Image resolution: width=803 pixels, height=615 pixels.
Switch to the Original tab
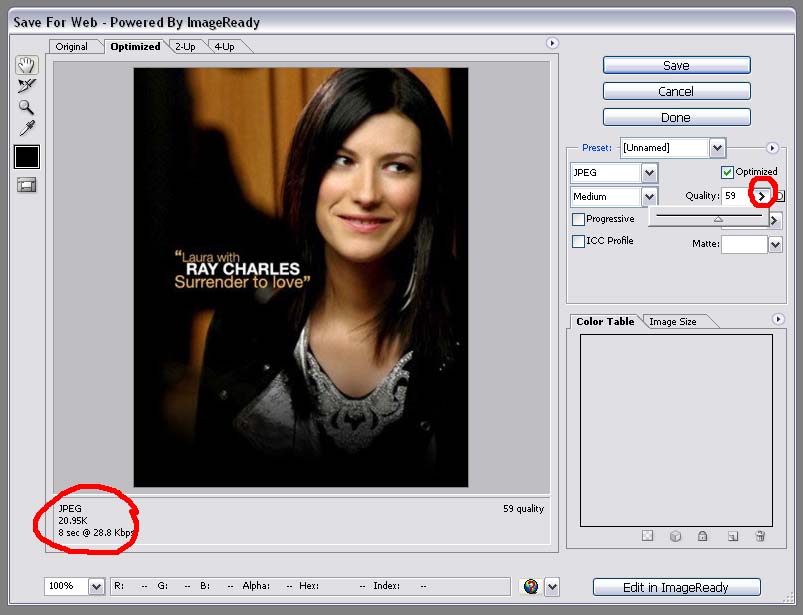[x=72, y=47]
